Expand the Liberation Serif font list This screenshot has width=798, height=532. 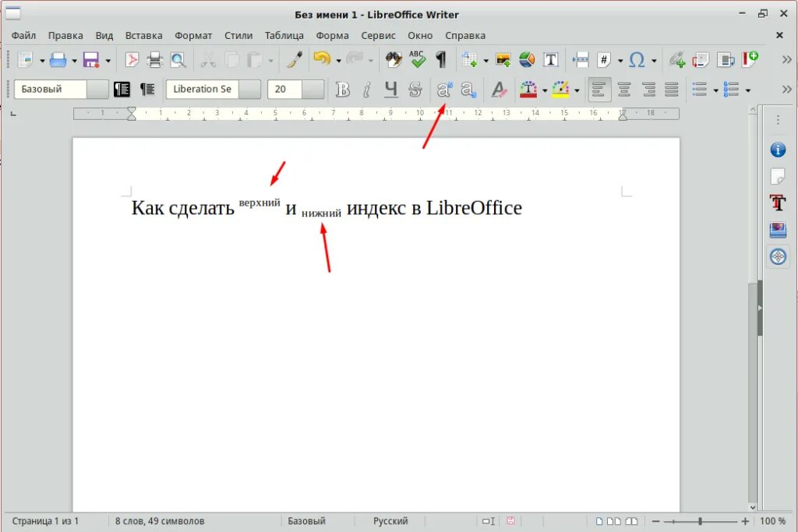[249, 90]
